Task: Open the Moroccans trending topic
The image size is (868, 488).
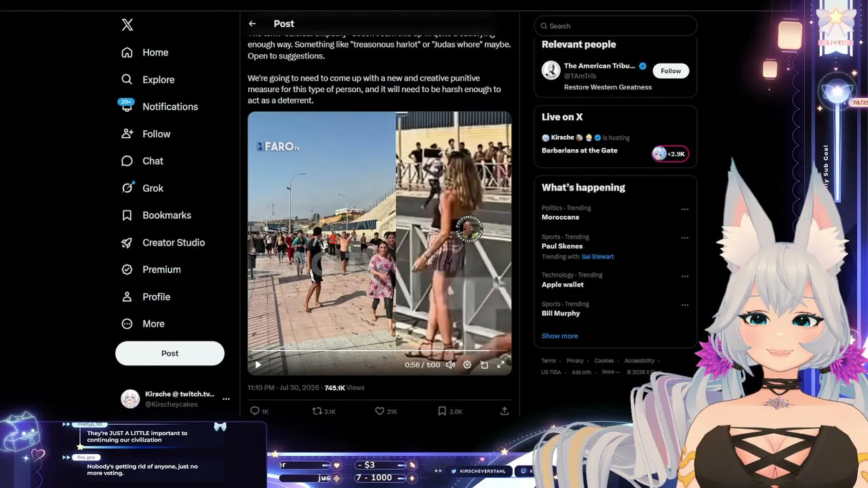Action: coord(560,217)
